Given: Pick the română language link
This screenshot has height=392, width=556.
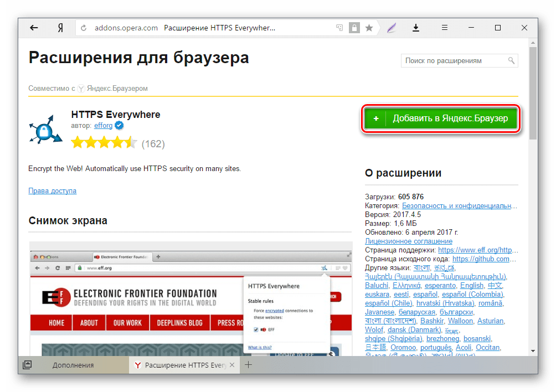Looking at the screenshot, I should (491, 303).
